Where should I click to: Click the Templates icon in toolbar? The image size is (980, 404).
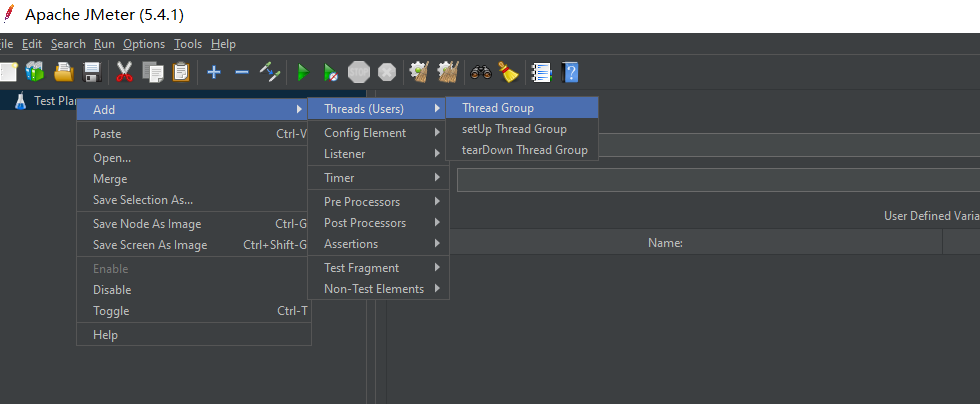point(36,72)
